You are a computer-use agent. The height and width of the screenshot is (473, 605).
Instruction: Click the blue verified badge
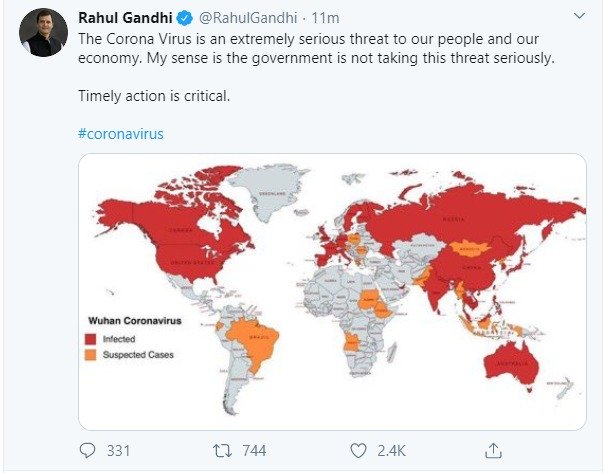[x=186, y=19]
